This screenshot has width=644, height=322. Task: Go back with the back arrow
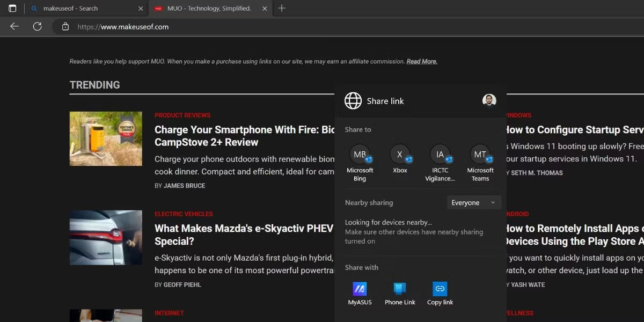(14, 26)
